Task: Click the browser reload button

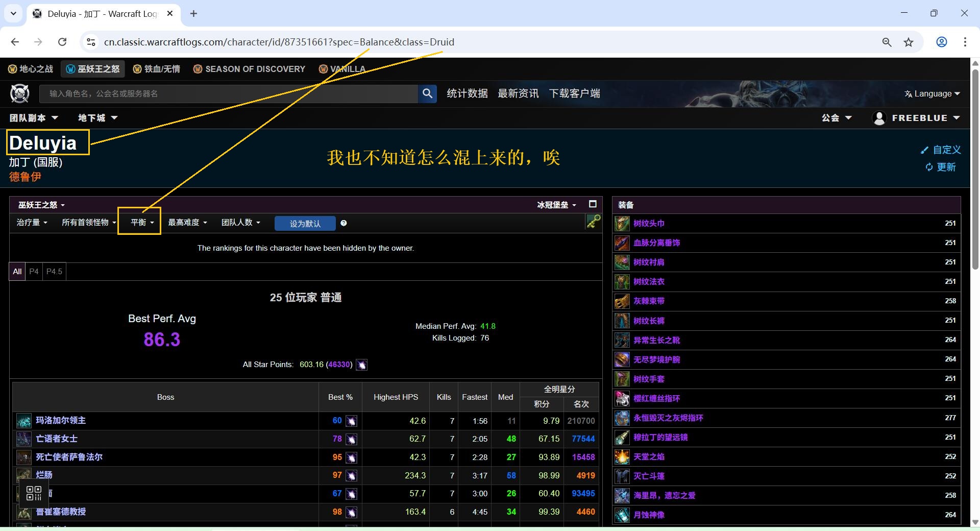Action: 62,42
